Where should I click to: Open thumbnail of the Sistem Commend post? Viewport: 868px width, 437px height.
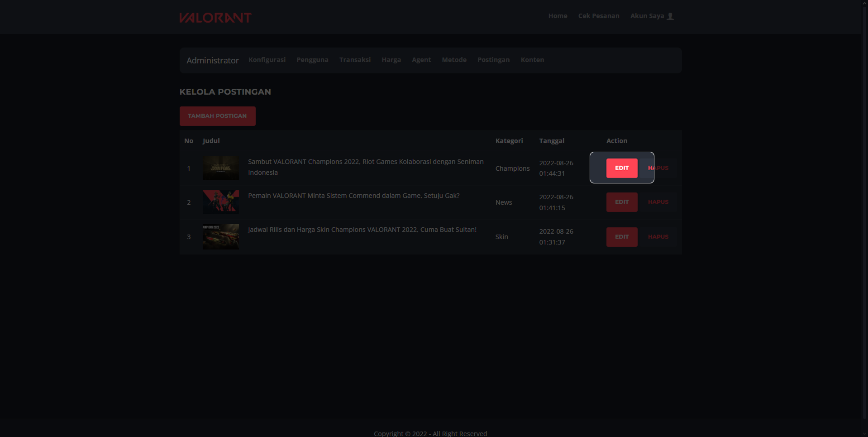[221, 202]
